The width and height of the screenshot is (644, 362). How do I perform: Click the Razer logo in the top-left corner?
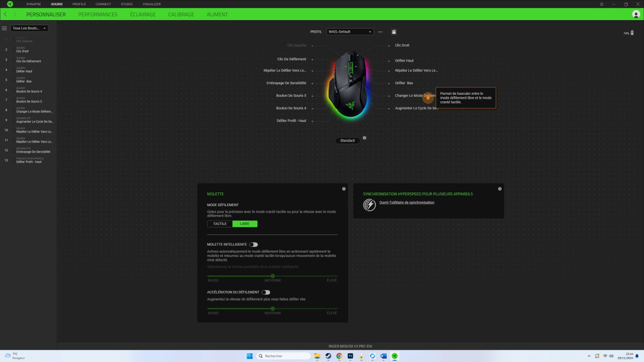10,4
